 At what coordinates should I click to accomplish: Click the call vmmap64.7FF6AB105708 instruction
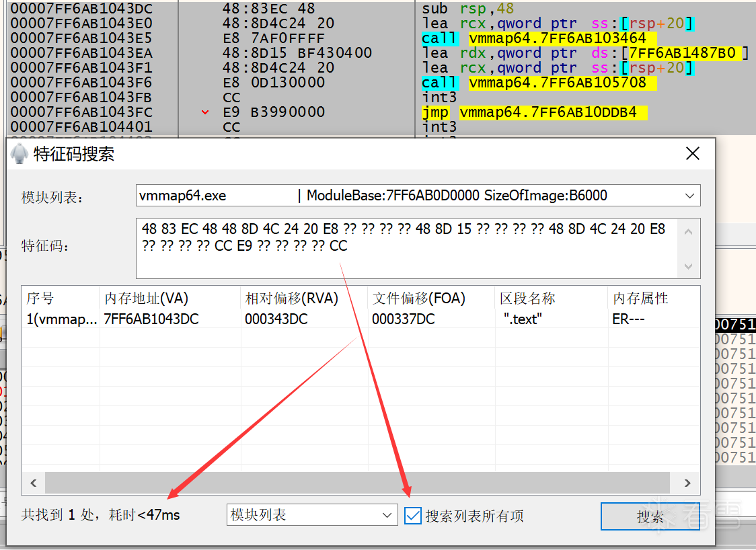(x=539, y=83)
